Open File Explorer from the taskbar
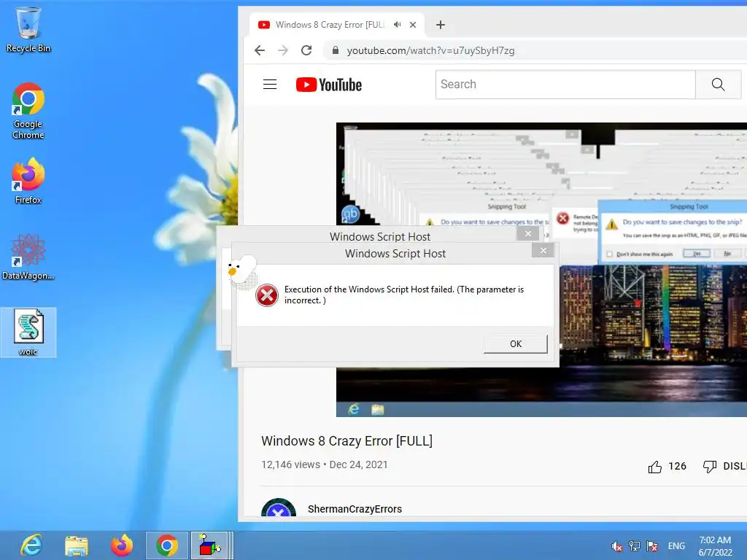The image size is (747, 560). tap(76, 545)
